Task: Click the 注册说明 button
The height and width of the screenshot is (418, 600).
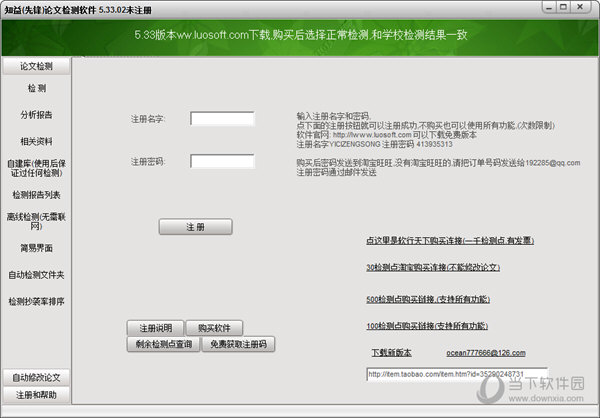Action: 155,328
